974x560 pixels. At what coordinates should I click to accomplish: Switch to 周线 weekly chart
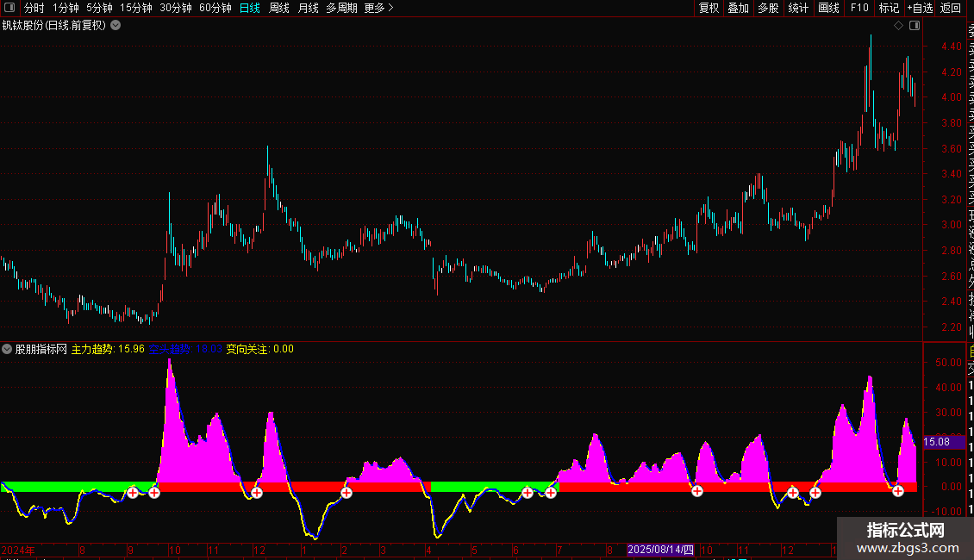pos(279,8)
